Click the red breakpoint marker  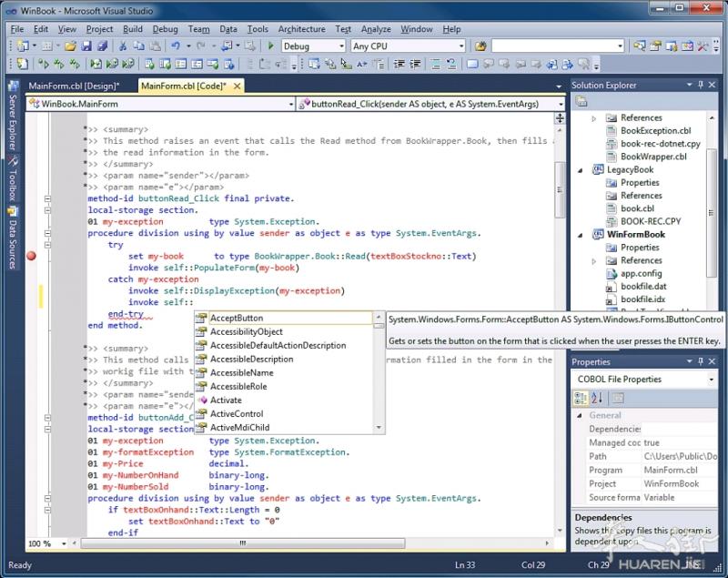click(31, 256)
